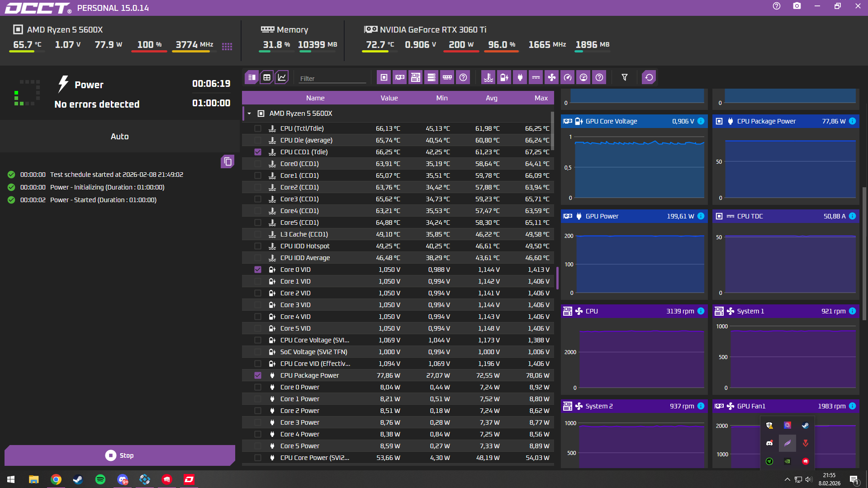Toggle the load usage dial filter icon
Image resolution: width=868 pixels, height=488 pixels.
pyautogui.click(x=583, y=77)
